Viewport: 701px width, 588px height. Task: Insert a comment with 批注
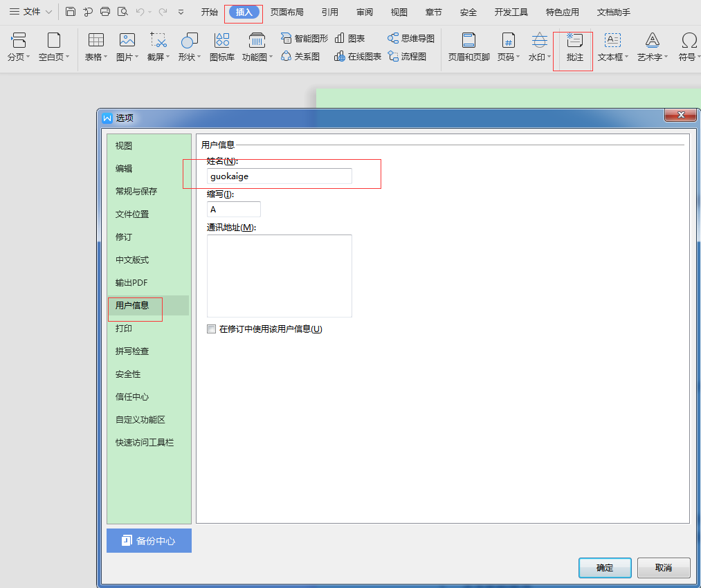(x=574, y=47)
